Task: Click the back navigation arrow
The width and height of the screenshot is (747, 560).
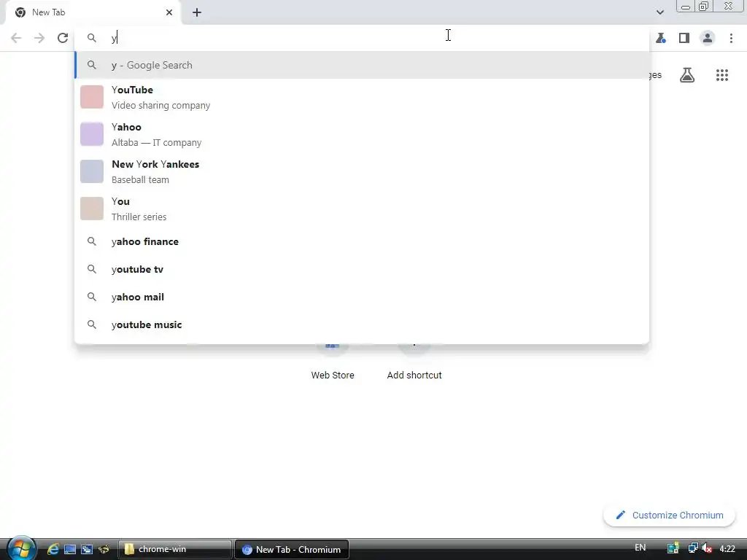Action: coord(16,38)
